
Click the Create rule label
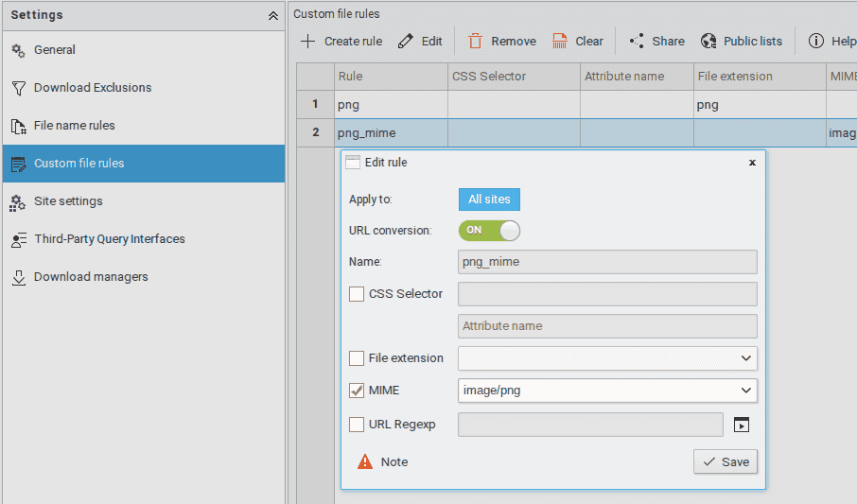coord(353,42)
